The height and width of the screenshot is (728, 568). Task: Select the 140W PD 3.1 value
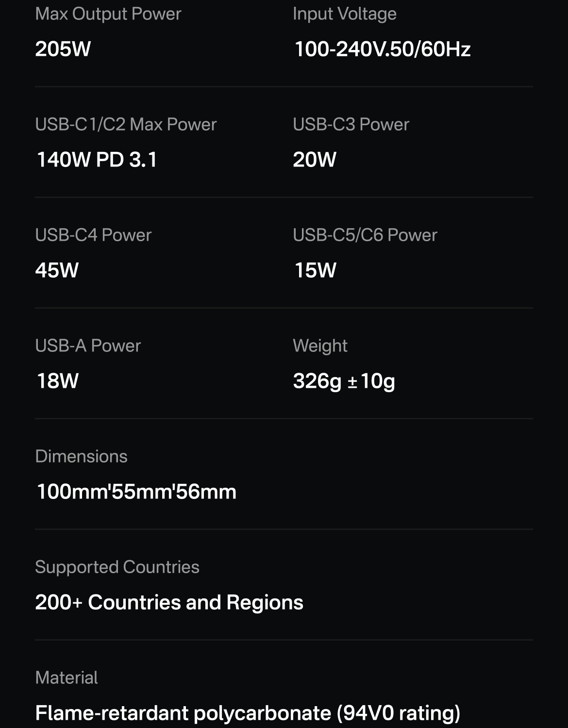coord(97,159)
